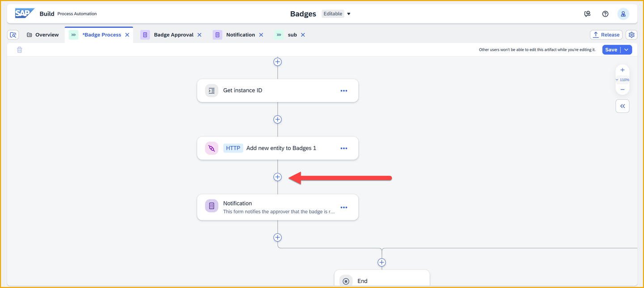Click the Notification form step icon
Viewport: 644px width, 288px height.
click(x=212, y=206)
